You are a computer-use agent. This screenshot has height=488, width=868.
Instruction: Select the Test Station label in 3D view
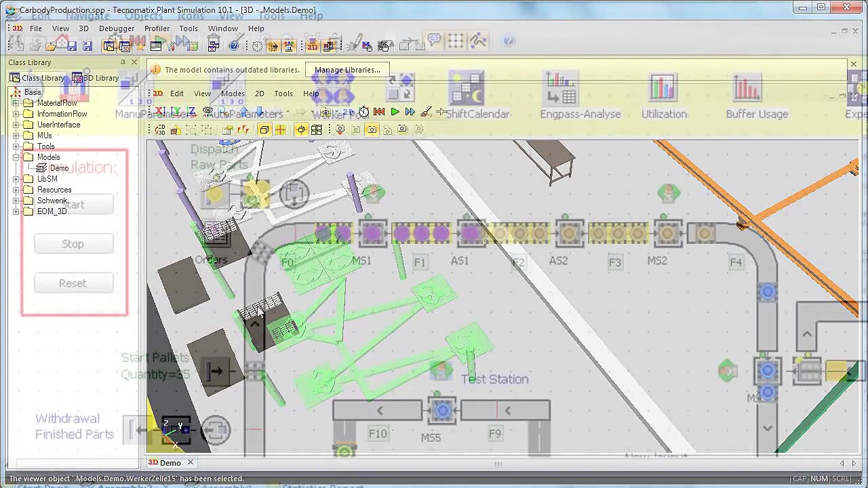pyautogui.click(x=495, y=379)
